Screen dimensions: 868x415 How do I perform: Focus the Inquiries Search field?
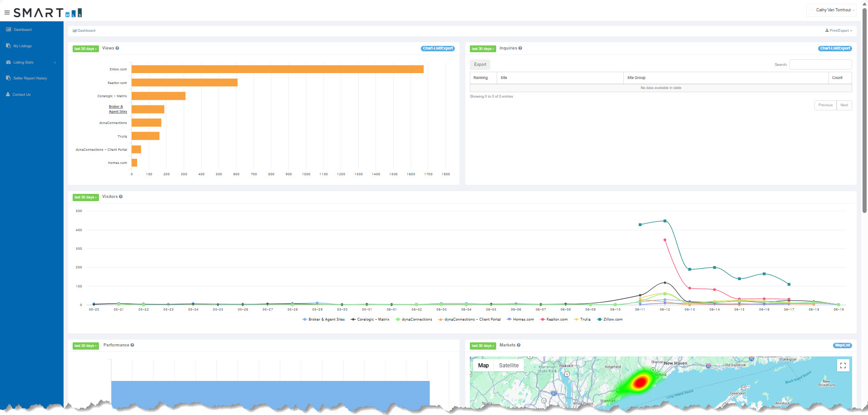[821, 64]
